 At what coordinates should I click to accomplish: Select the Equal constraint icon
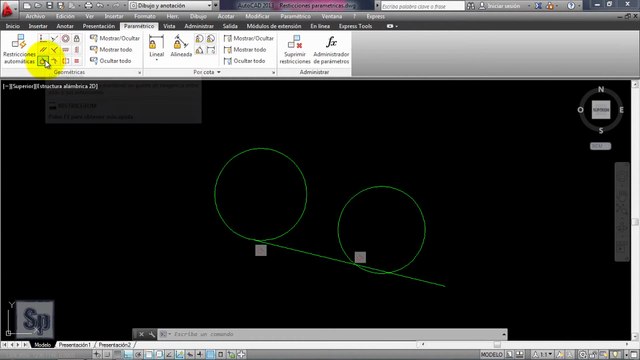[x=76, y=61]
